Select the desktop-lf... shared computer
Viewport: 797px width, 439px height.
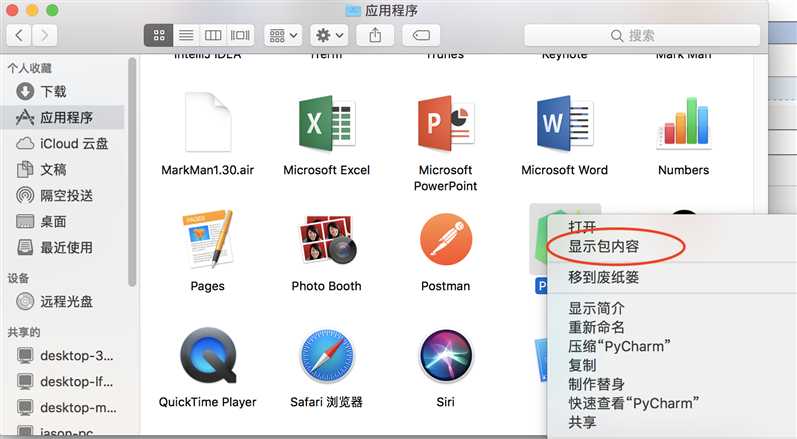pos(63,381)
